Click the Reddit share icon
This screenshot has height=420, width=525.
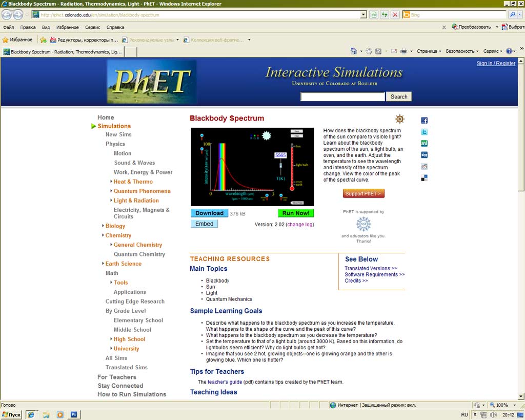coord(424,167)
